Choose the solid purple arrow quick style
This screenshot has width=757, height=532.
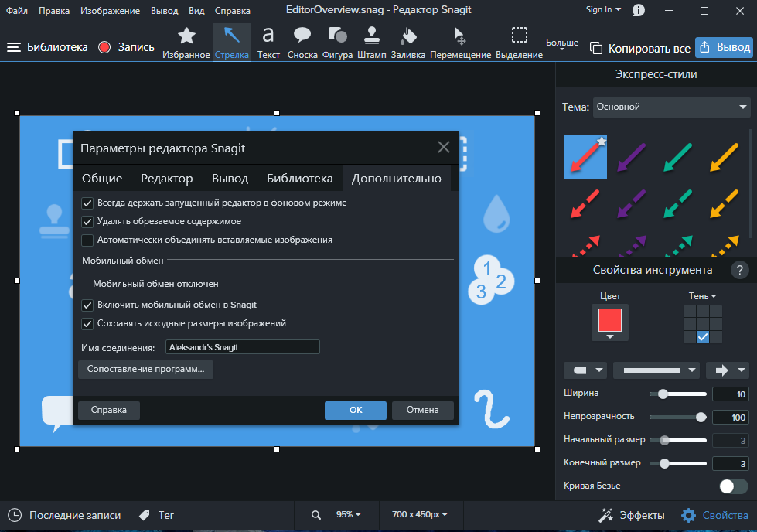tap(632, 157)
